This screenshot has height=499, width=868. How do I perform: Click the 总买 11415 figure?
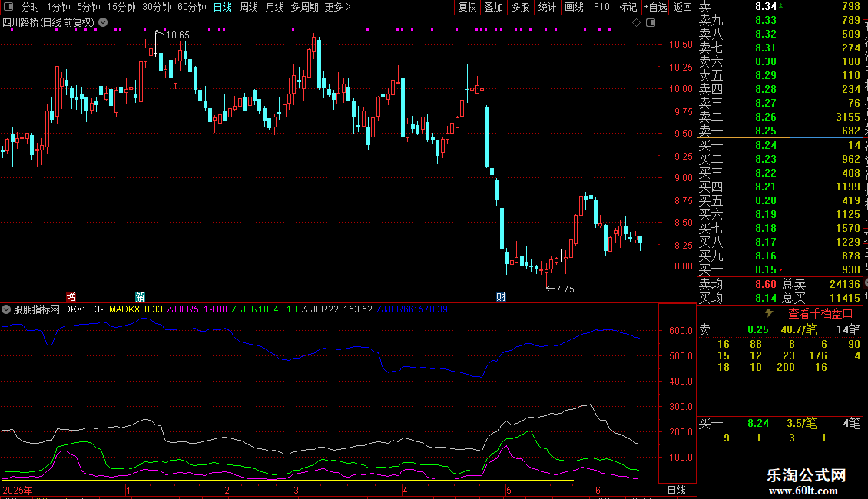click(x=845, y=298)
